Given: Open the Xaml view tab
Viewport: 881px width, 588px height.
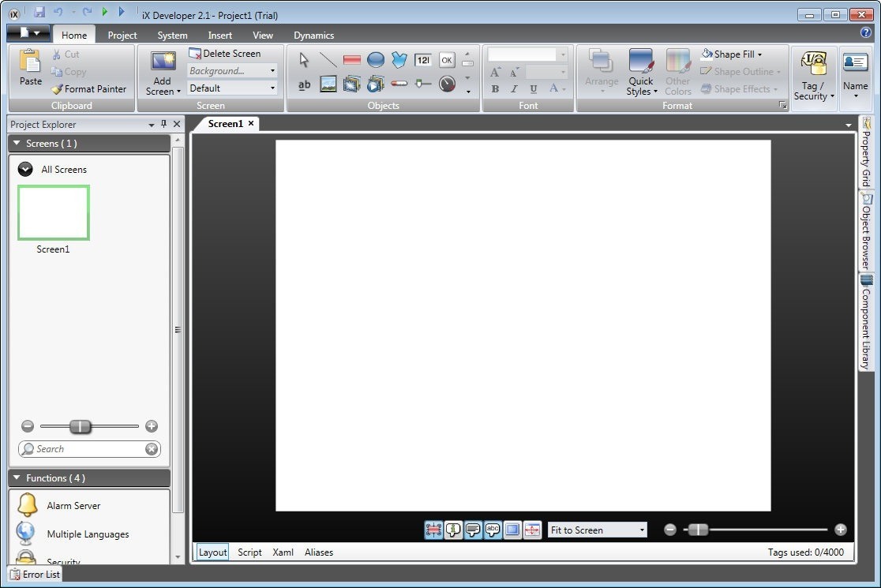Looking at the screenshot, I should tap(283, 552).
